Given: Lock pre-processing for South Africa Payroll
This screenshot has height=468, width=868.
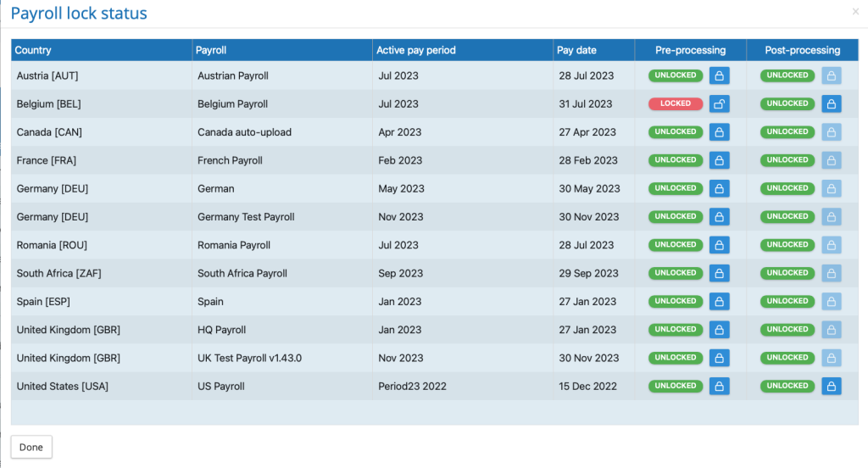Looking at the screenshot, I should [719, 273].
